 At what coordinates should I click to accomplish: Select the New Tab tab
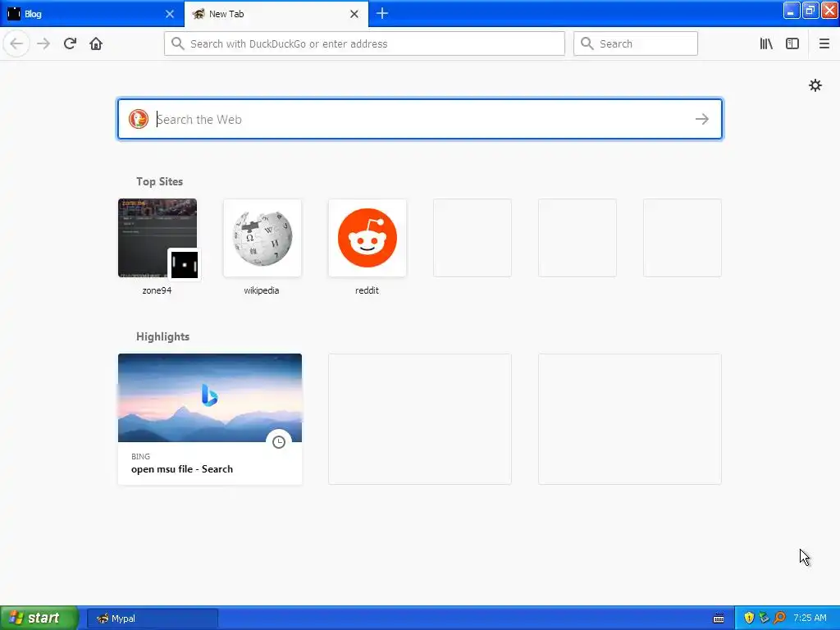click(x=276, y=14)
